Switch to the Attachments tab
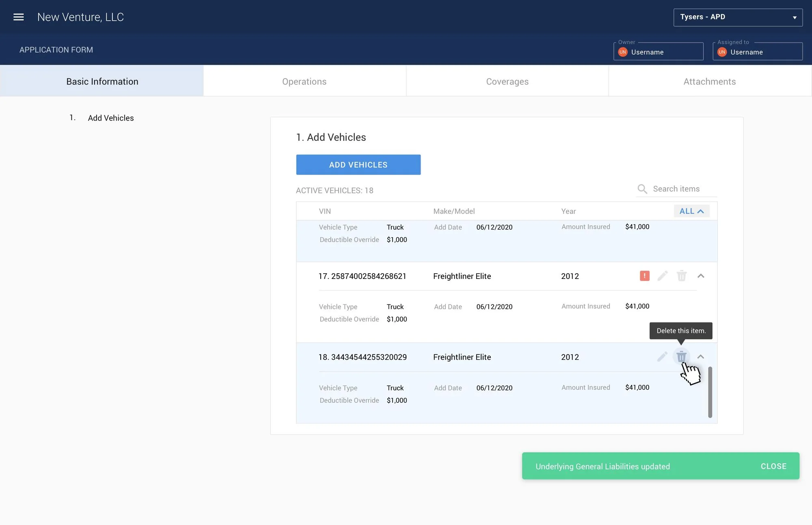 tap(710, 81)
